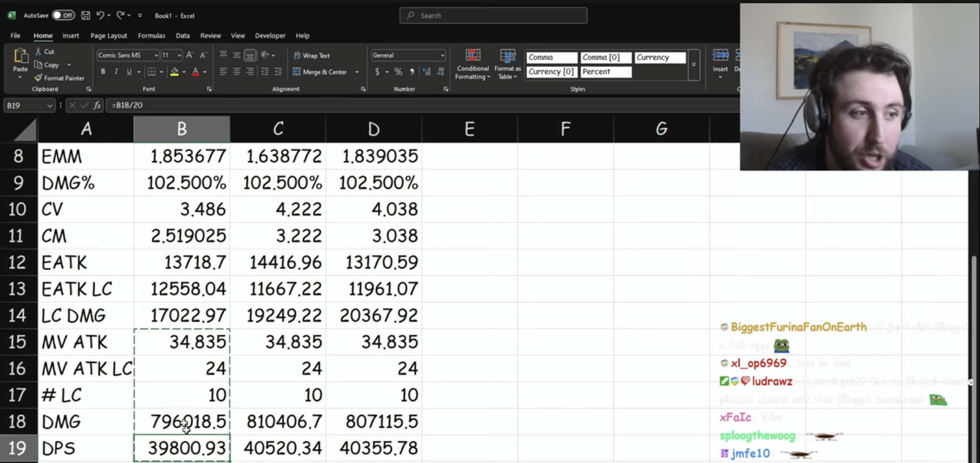
Task: Click the Paste clipboard icon
Action: [21, 56]
